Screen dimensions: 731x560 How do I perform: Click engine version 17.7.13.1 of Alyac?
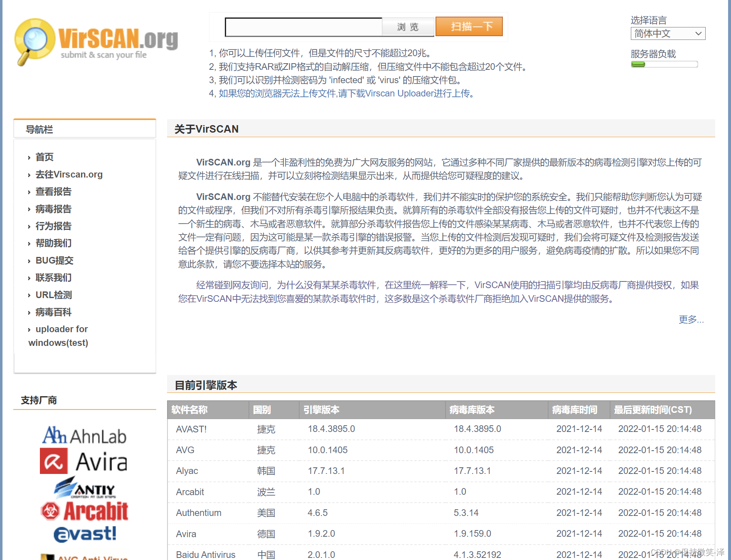click(x=326, y=471)
